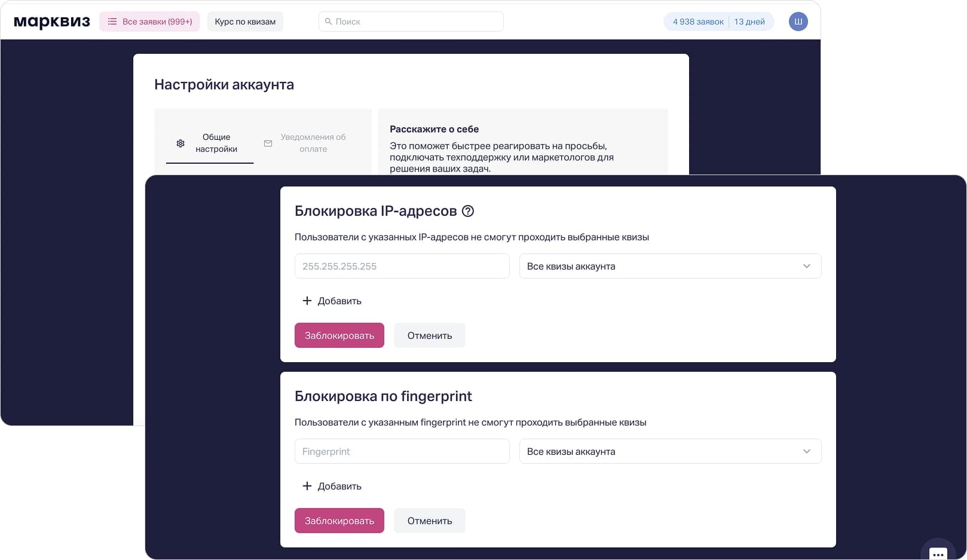Screen dimensions: 967x560
Task: Click plus icon «Добавить» in IP block
Action: (307, 301)
